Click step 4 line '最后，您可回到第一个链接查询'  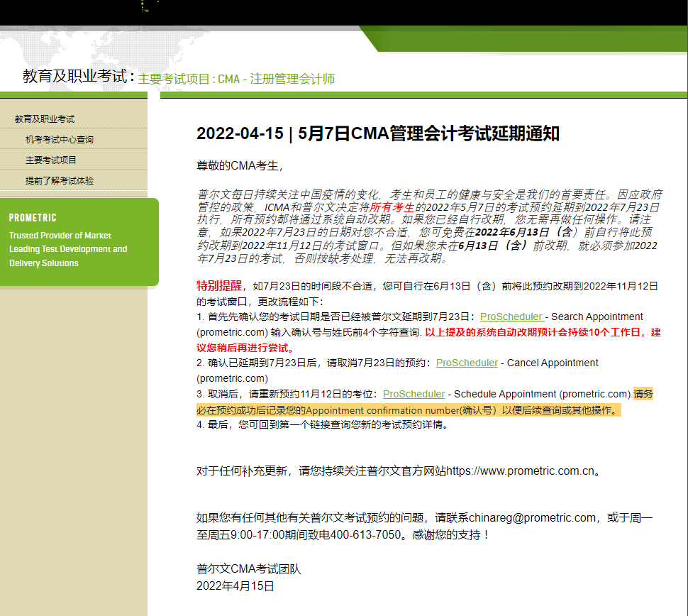(x=322, y=424)
